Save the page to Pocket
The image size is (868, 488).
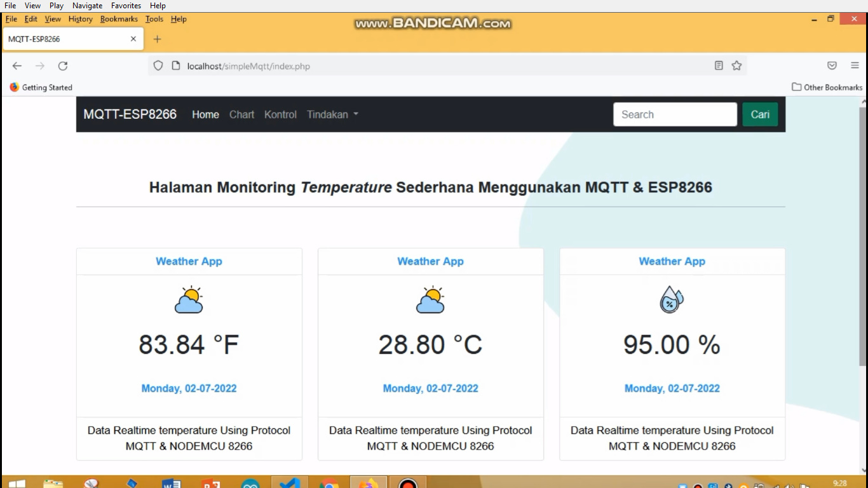pyautogui.click(x=832, y=65)
